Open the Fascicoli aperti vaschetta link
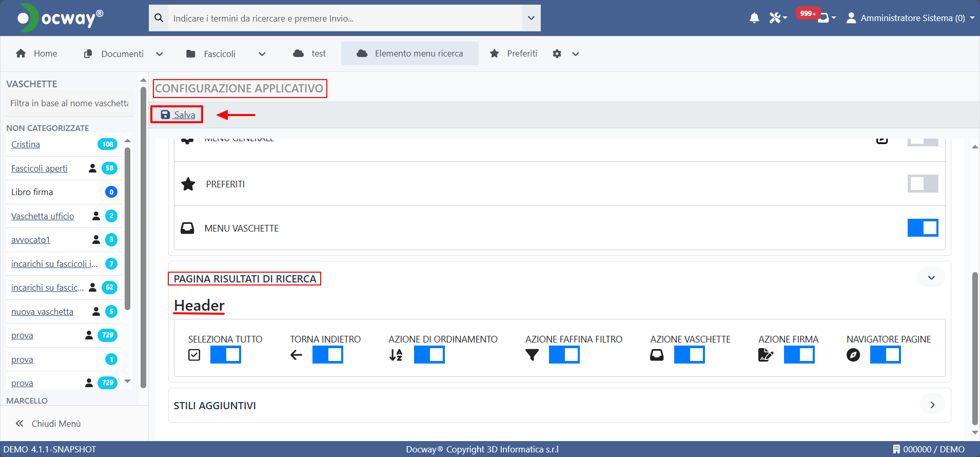Screen dimensions: 980x457 tap(40, 168)
